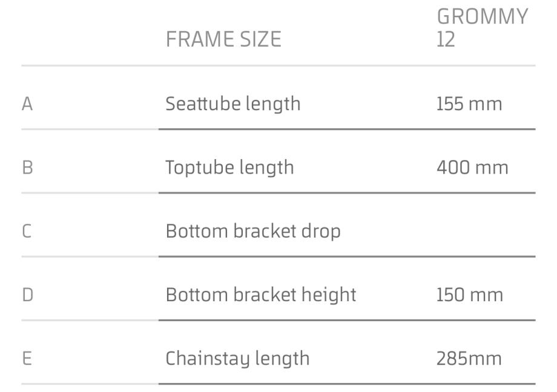The height and width of the screenshot is (392, 557).
Task: Select the 155 mm value
Action: 469,103
